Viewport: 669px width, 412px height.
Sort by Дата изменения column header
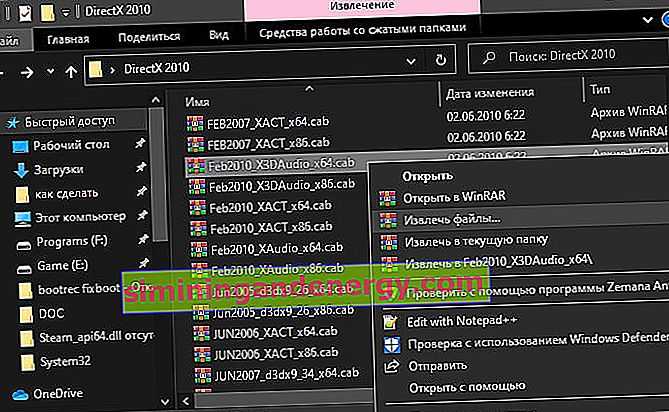tap(490, 93)
